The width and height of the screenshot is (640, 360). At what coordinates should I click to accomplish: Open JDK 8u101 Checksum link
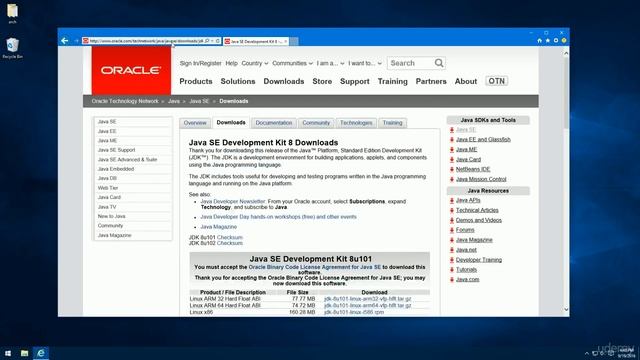tap(230, 237)
